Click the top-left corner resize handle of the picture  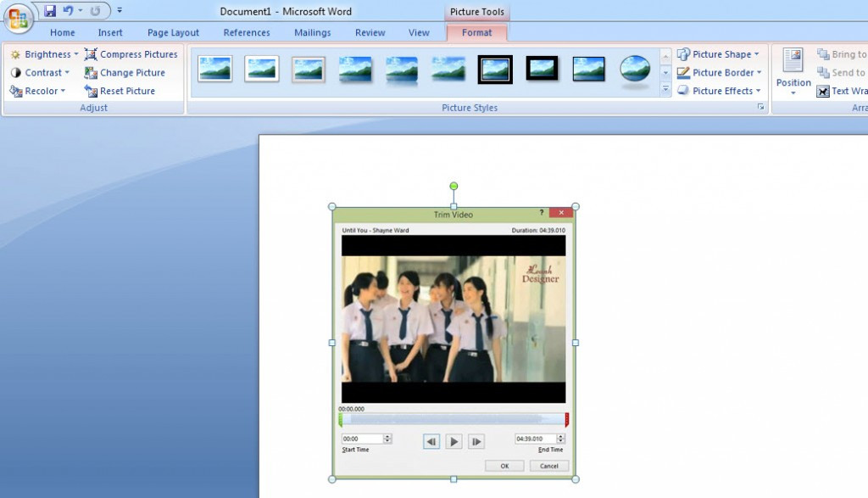pyautogui.click(x=332, y=207)
